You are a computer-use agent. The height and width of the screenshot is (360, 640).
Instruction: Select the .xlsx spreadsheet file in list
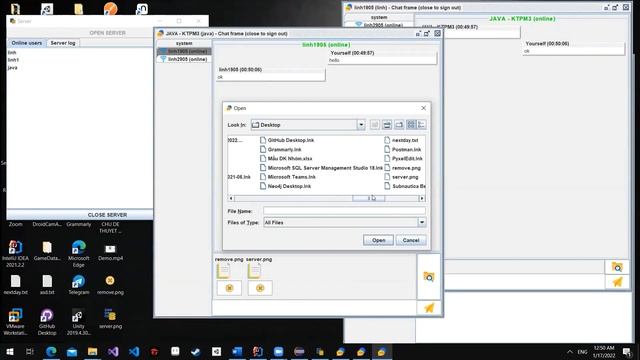tap(286, 158)
